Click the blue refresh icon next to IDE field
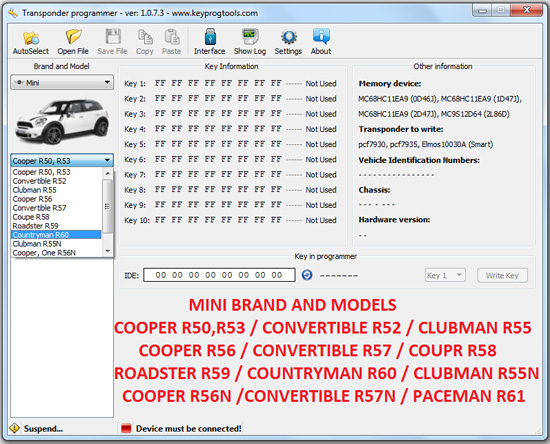The width and height of the screenshot is (550, 444). (307, 275)
